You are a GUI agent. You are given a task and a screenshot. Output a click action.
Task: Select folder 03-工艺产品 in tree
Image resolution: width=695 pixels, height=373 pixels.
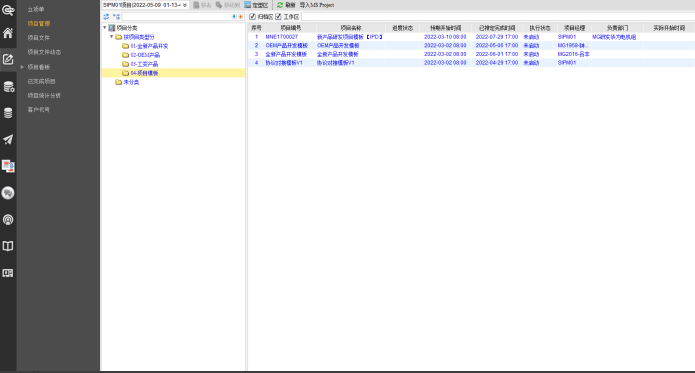pos(144,64)
